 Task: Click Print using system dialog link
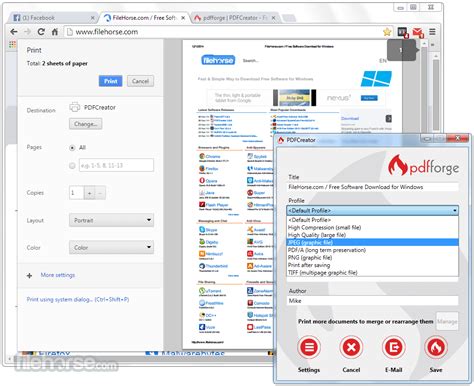[x=78, y=299]
